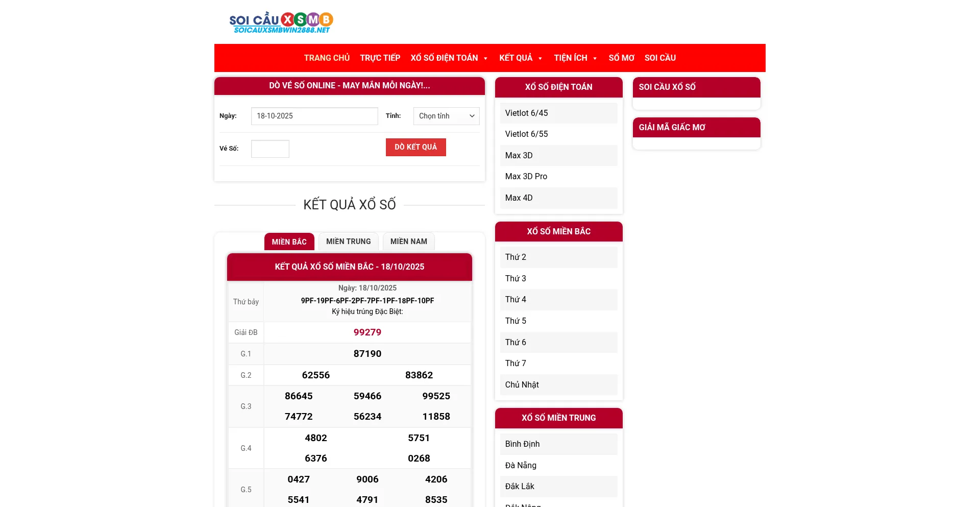Screen dimensions: 980x507
Task: Open Trực Tiếp live results page
Action: pyautogui.click(x=380, y=58)
